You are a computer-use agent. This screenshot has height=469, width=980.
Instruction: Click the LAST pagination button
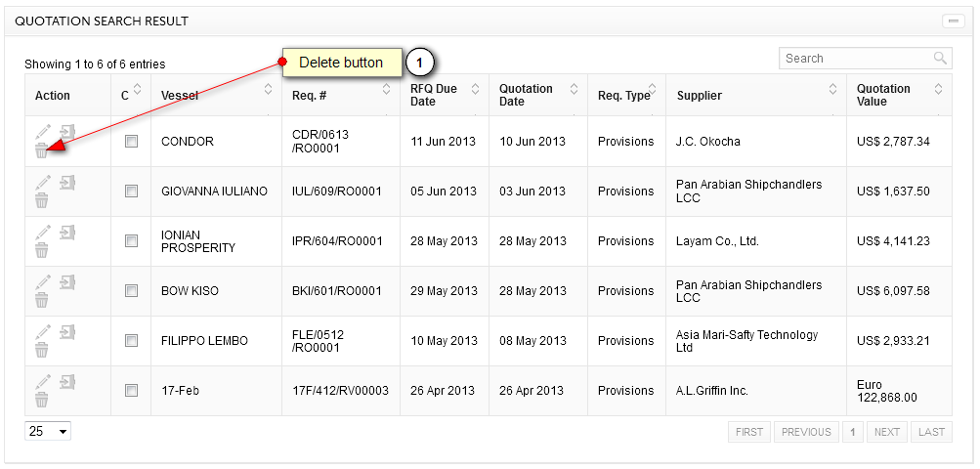point(932,432)
